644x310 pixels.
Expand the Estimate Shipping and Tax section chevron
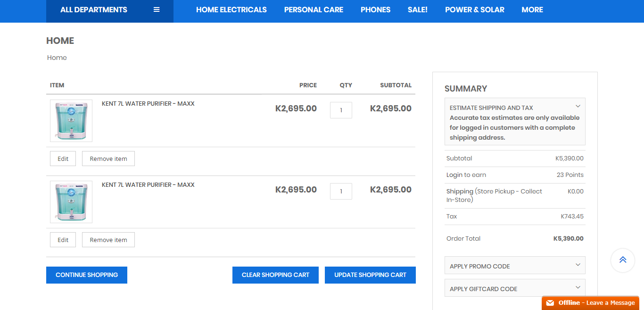coord(578,106)
